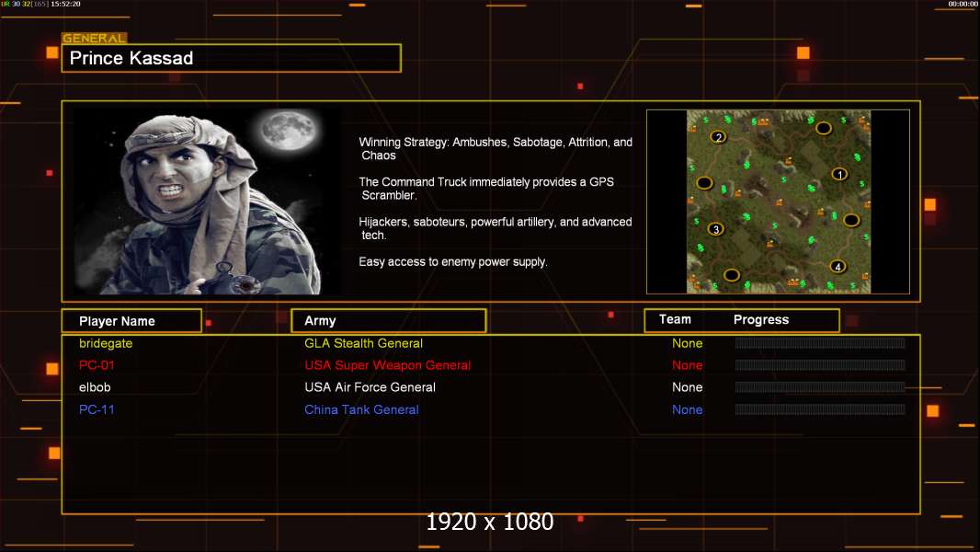Choose start position marker 3 on the minimap

[715, 229]
